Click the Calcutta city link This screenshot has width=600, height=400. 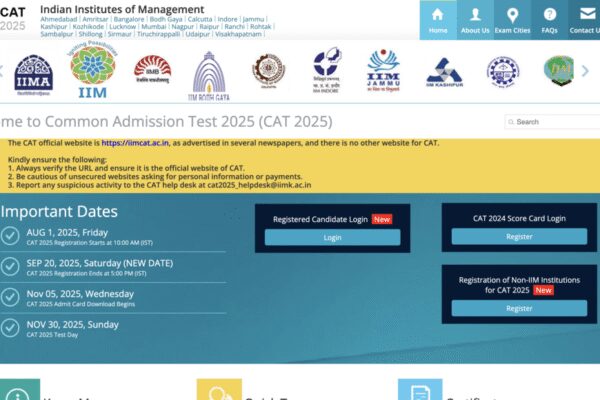[x=200, y=19]
